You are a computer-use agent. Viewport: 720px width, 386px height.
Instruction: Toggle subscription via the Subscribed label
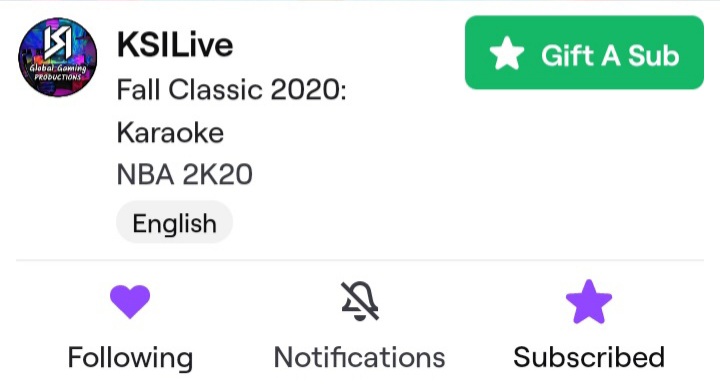pyautogui.click(x=589, y=357)
